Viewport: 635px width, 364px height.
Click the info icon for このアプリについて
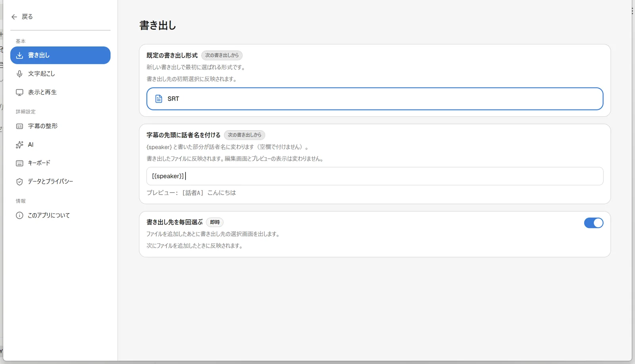pos(19,216)
